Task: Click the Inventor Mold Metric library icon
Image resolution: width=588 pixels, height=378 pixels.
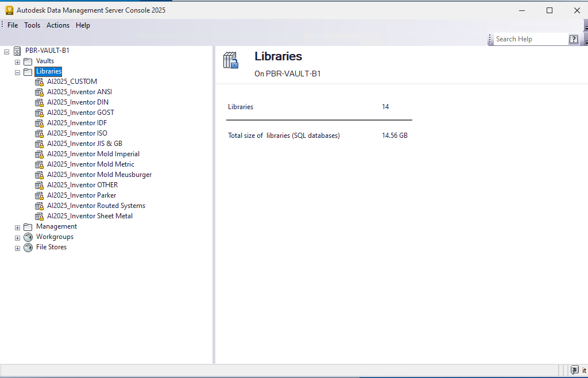Action: click(x=40, y=165)
